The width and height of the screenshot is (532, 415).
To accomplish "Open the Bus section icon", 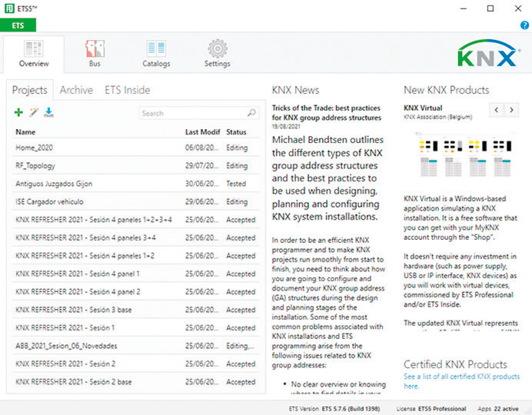I will [95, 48].
